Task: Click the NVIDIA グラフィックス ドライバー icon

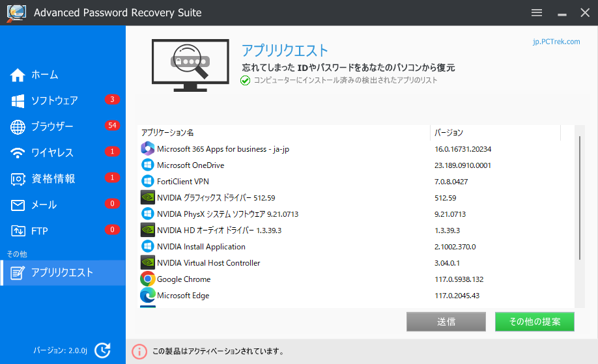Action: point(147,198)
